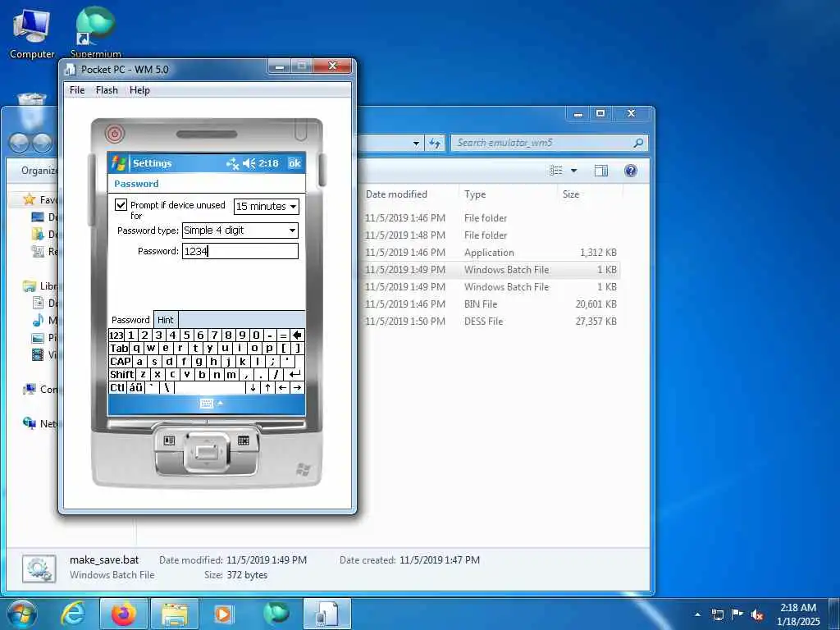
Task: Tap the q key on soft keyboard
Action: 137,348
